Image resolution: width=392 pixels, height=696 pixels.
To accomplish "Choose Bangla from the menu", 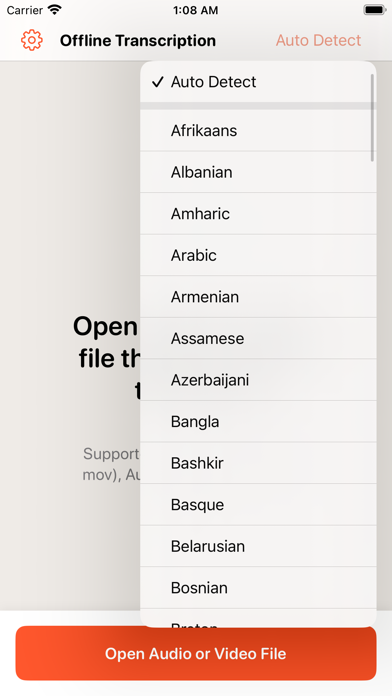I will [x=258, y=422].
